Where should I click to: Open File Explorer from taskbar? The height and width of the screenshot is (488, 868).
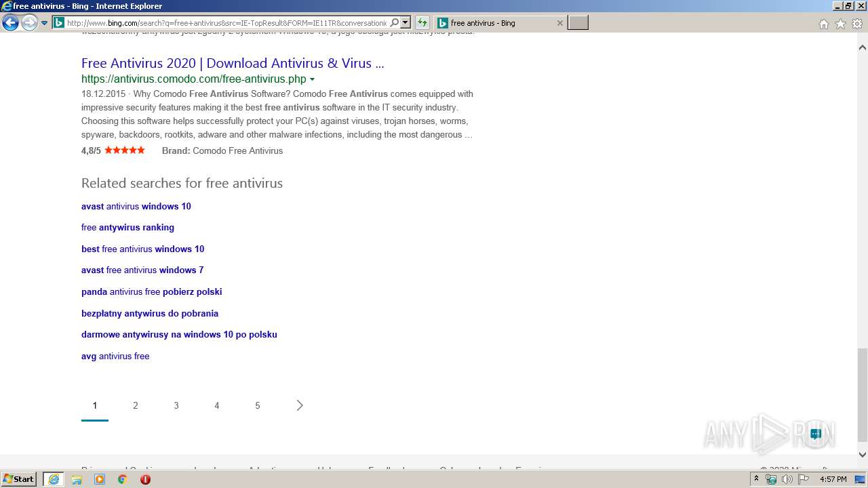pos(77,479)
